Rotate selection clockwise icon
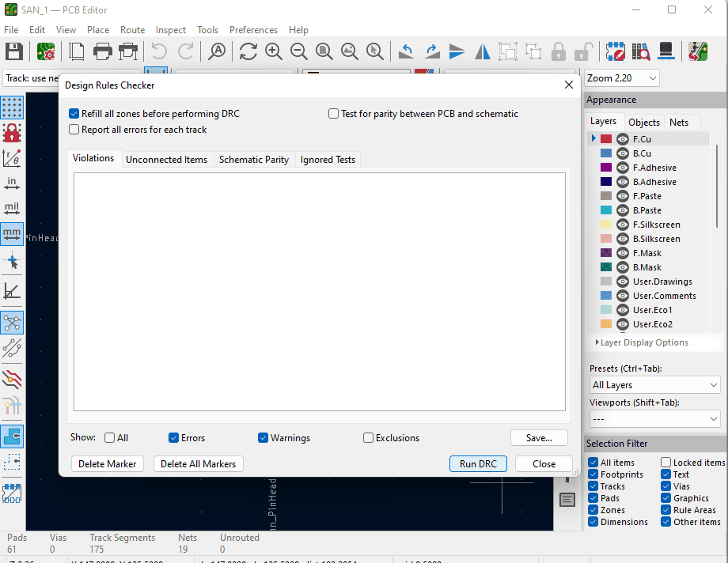 pos(432,51)
